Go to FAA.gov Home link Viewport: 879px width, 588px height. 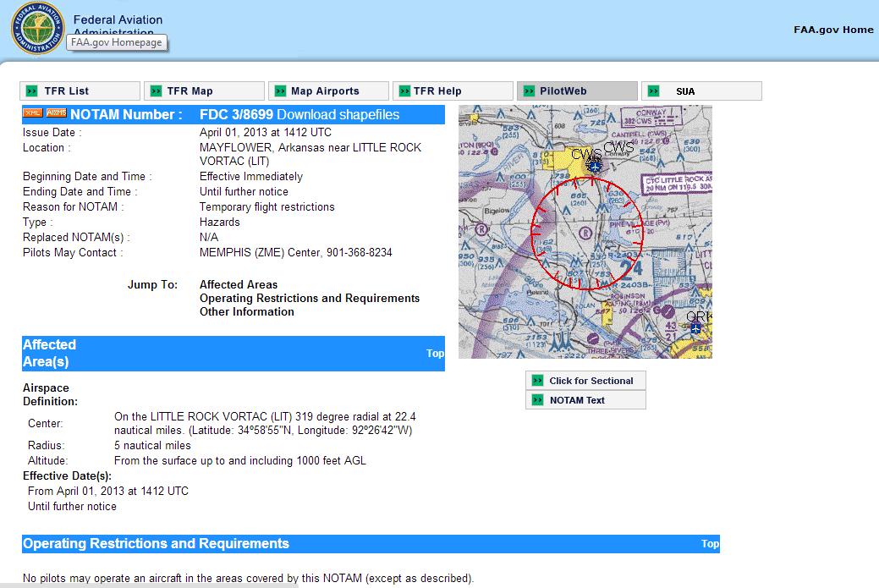[832, 30]
